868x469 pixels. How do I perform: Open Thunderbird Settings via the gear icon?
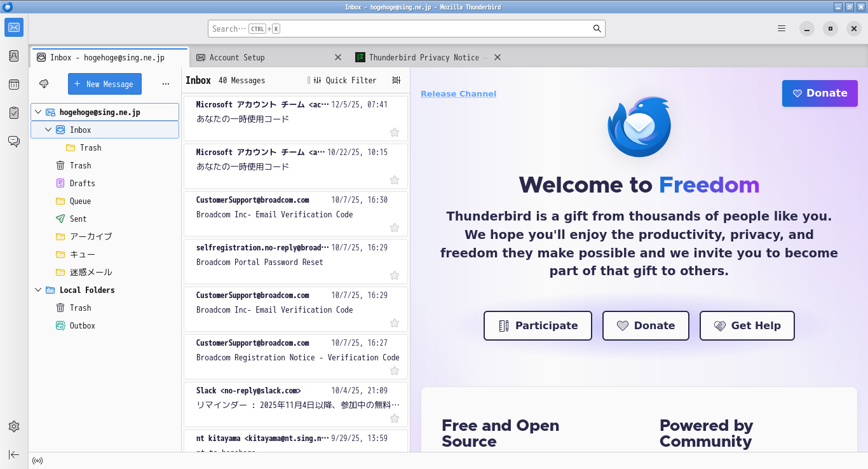(14, 426)
